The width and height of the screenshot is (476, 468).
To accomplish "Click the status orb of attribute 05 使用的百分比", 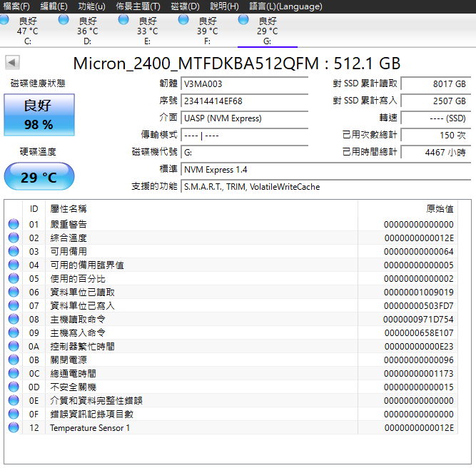I will pos(14,278).
